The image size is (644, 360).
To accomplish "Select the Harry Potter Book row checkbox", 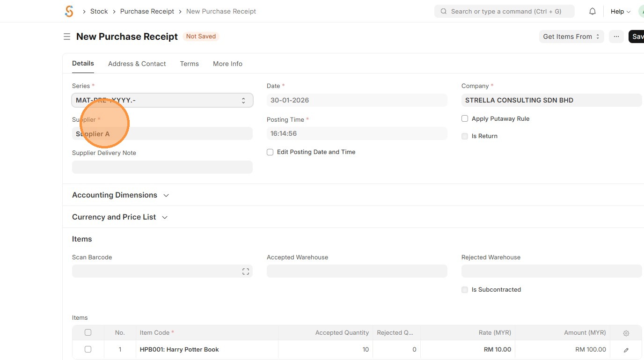I will (88, 349).
